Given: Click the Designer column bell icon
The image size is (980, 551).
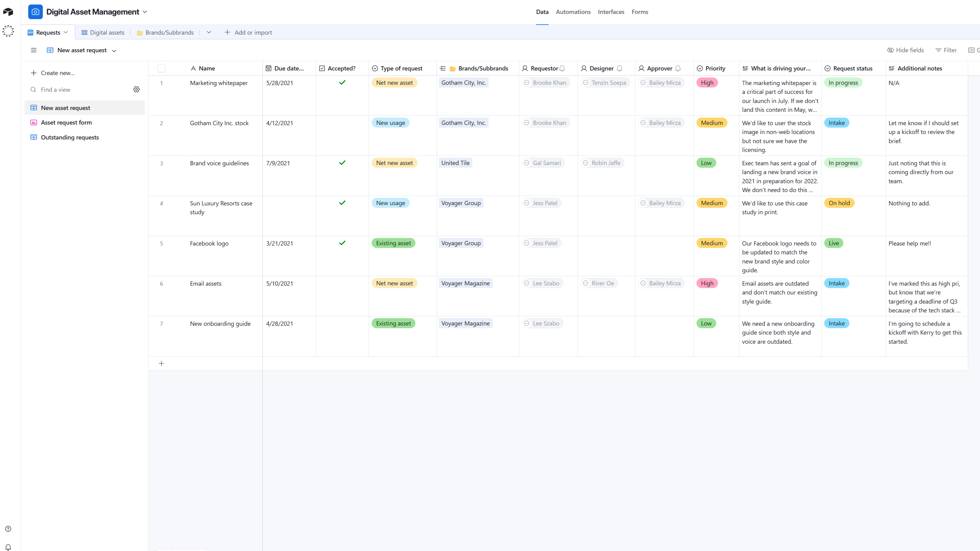Looking at the screenshot, I should [x=619, y=68].
